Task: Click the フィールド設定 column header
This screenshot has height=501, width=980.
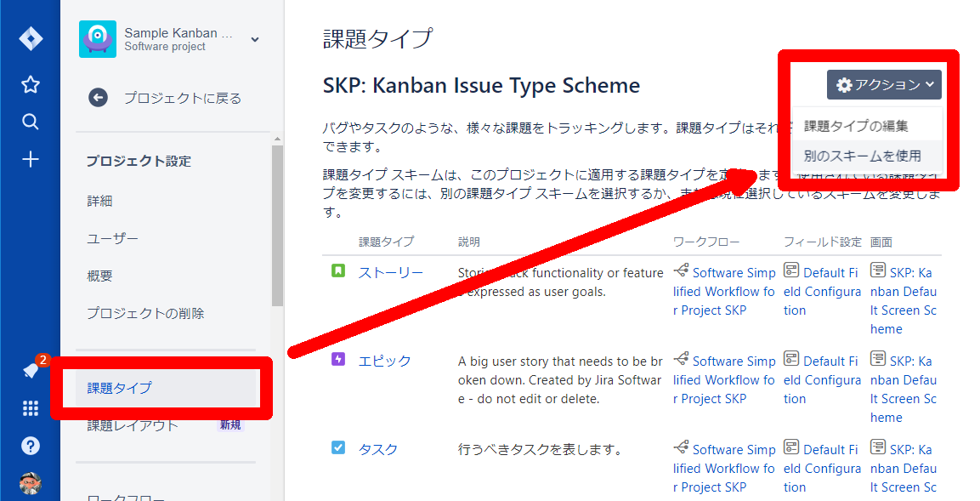Action: point(823,242)
